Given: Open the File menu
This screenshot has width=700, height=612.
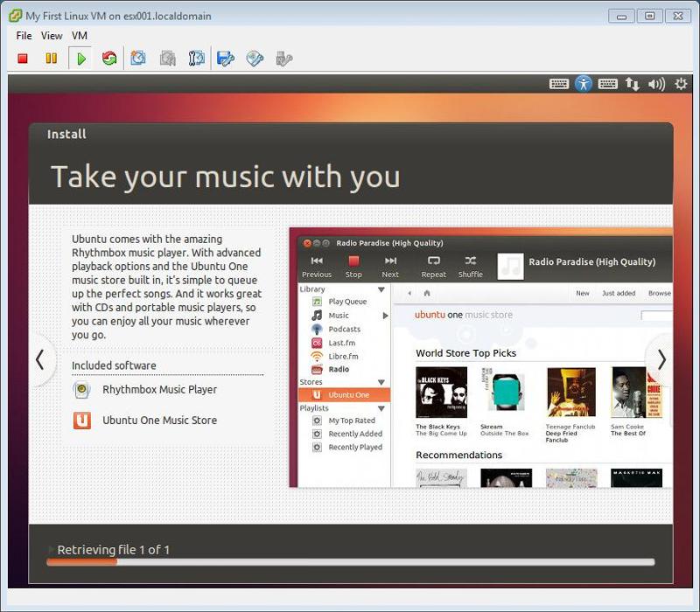Looking at the screenshot, I should coord(24,36).
